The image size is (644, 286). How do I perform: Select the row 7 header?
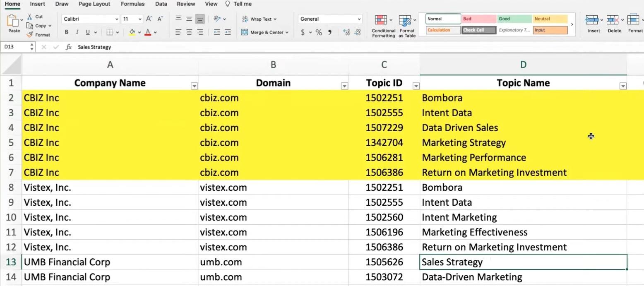[x=11, y=173]
